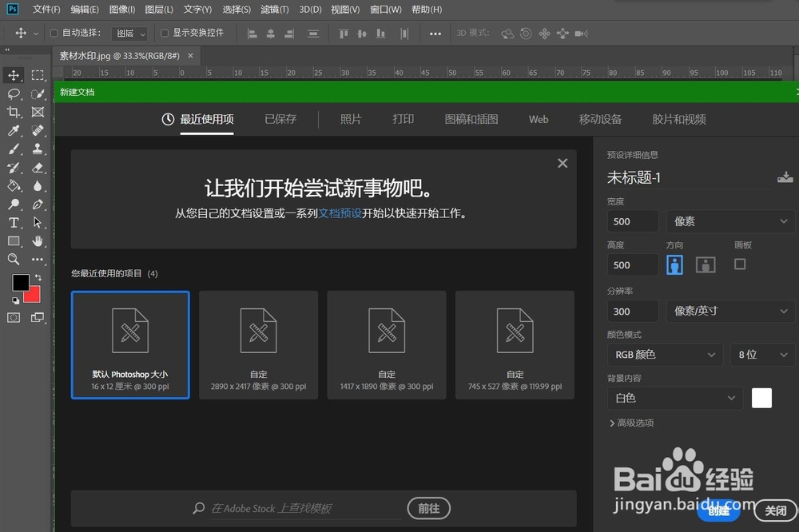
Task: Select the Pen tool
Action: click(38, 204)
